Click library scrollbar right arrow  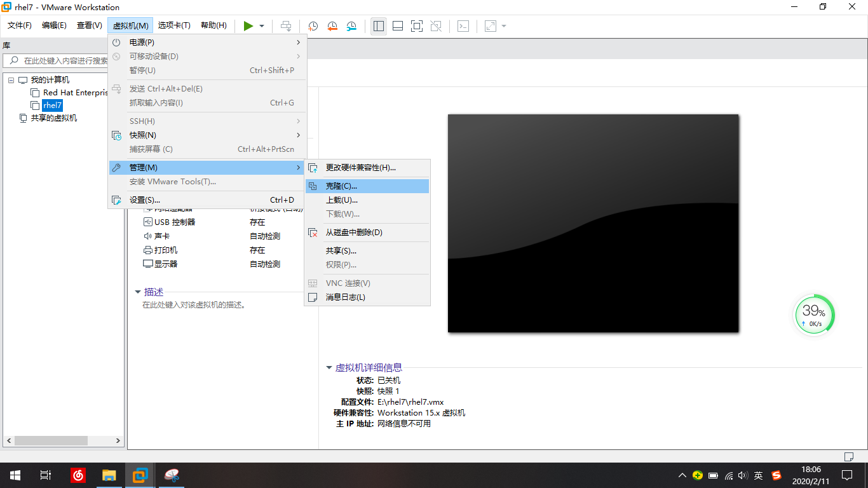118,440
